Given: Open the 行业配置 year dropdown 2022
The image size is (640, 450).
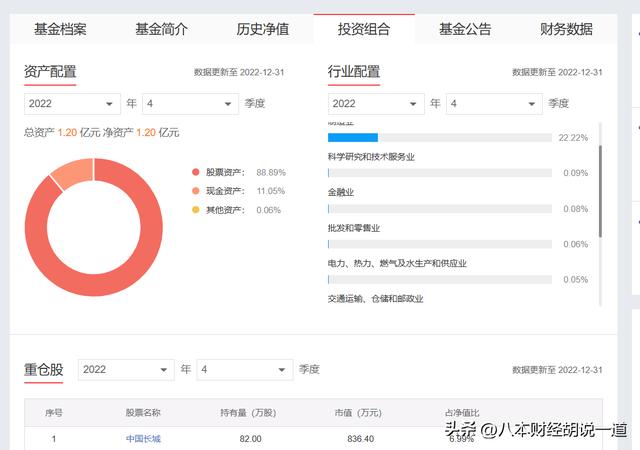Looking at the screenshot, I should pyautogui.click(x=376, y=104).
